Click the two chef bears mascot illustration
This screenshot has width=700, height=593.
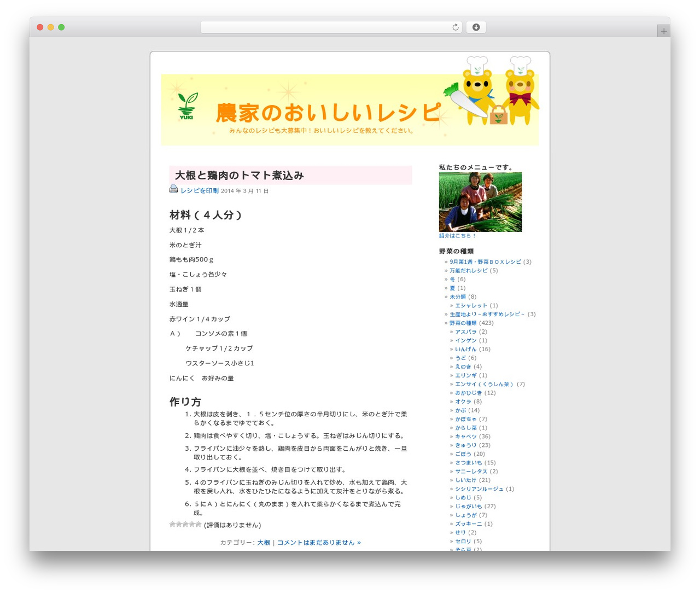point(492,90)
